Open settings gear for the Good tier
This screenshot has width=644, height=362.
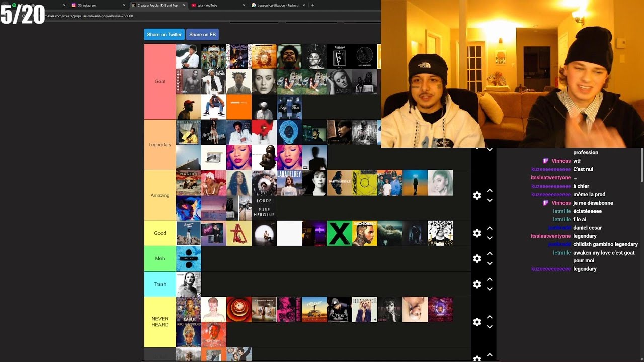[x=477, y=233]
